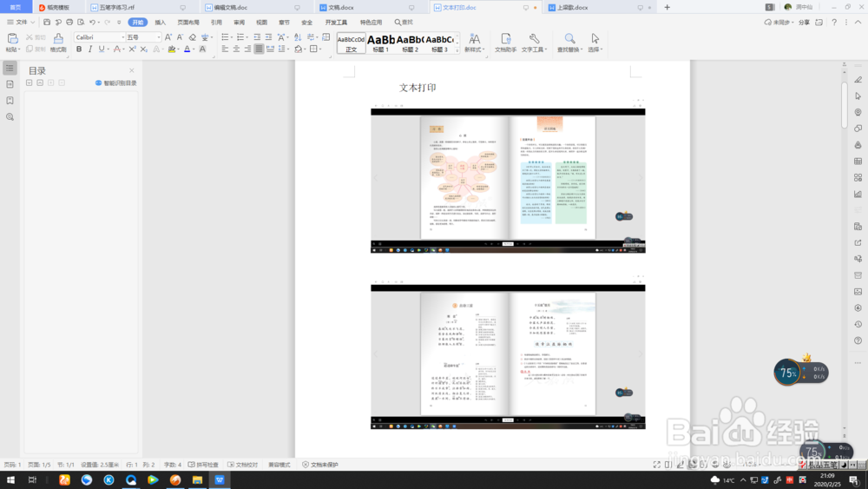The image size is (868, 489).
Task: Pick the text highlight color
Action: tap(172, 50)
